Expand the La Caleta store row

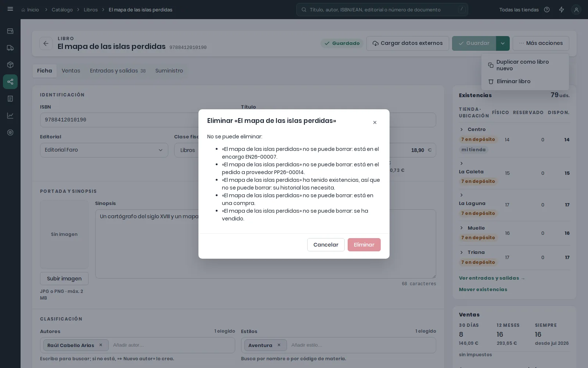coord(462,163)
